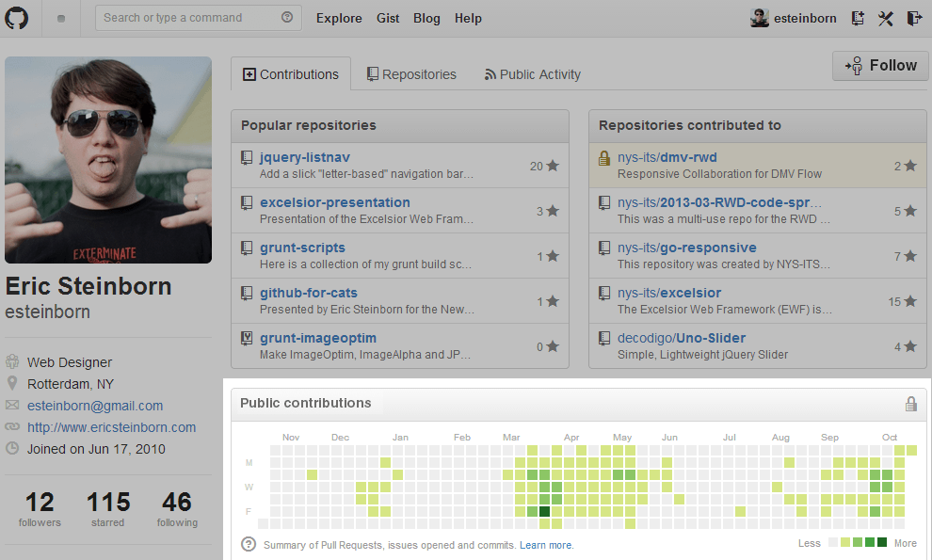Click the create new repository icon
The image size is (932, 560).
coord(858,18)
